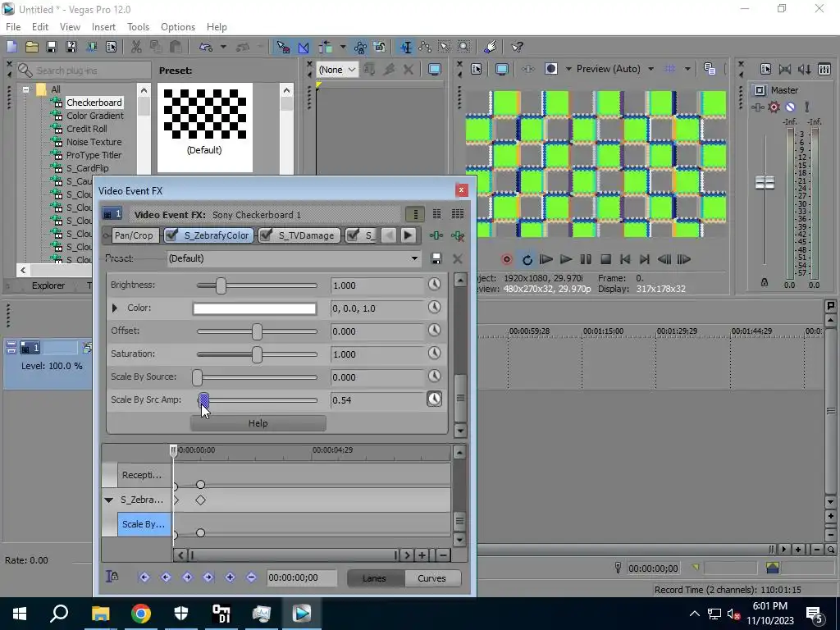Open the Auto Ripple mode dropdown arrow

pyautogui.click(x=343, y=47)
